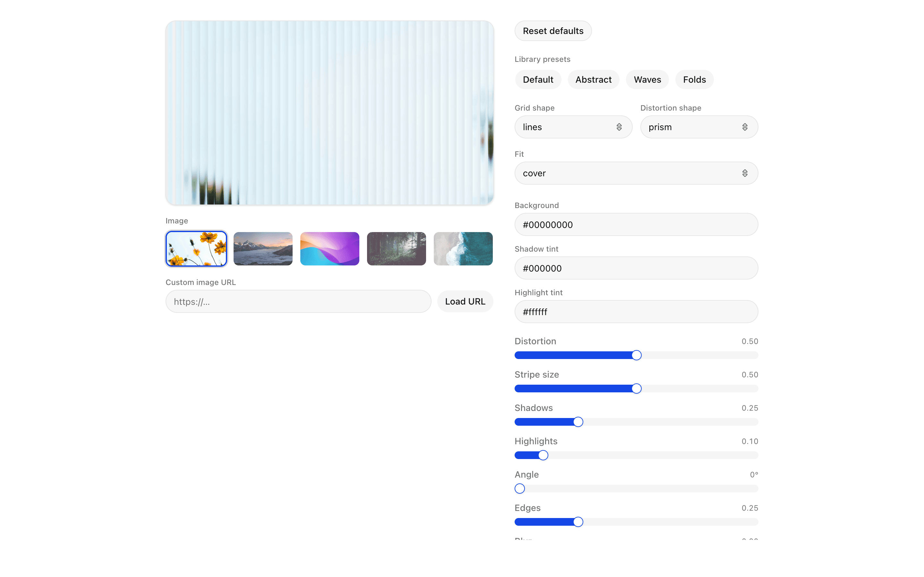Select the mountain image thumbnail
This screenshot has height=577, width=924.
[263, 248]
